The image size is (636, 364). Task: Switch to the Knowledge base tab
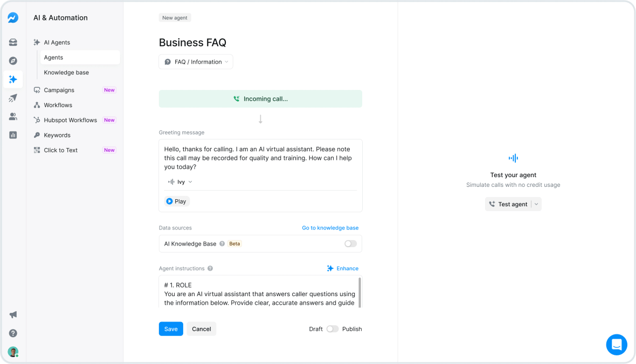tap(66, 72)
